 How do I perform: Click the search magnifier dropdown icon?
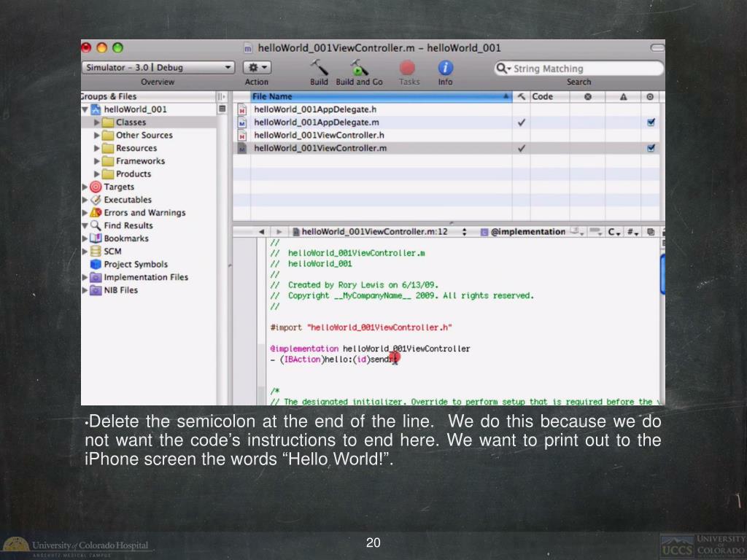pos(503,69)
